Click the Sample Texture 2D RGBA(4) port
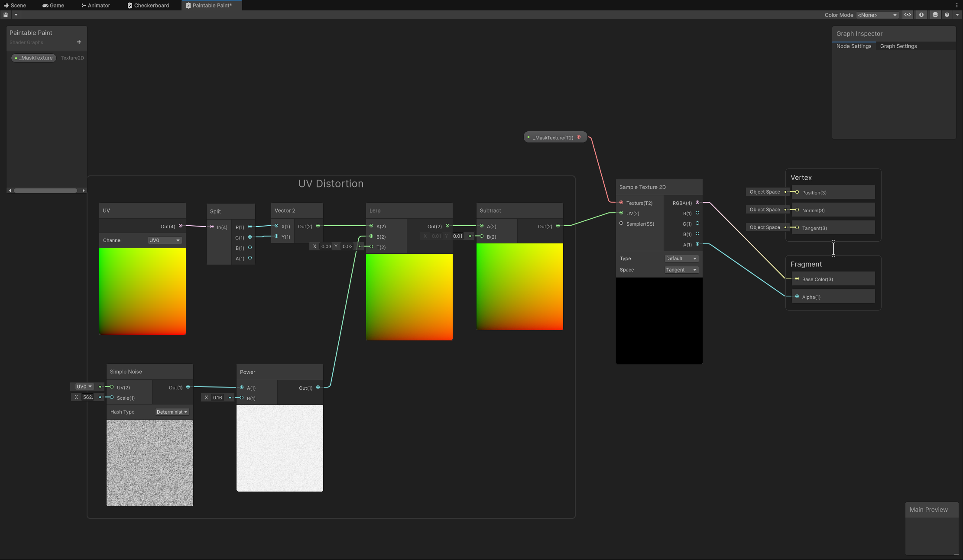Screen dimensions: 963x560 [697, 202]
